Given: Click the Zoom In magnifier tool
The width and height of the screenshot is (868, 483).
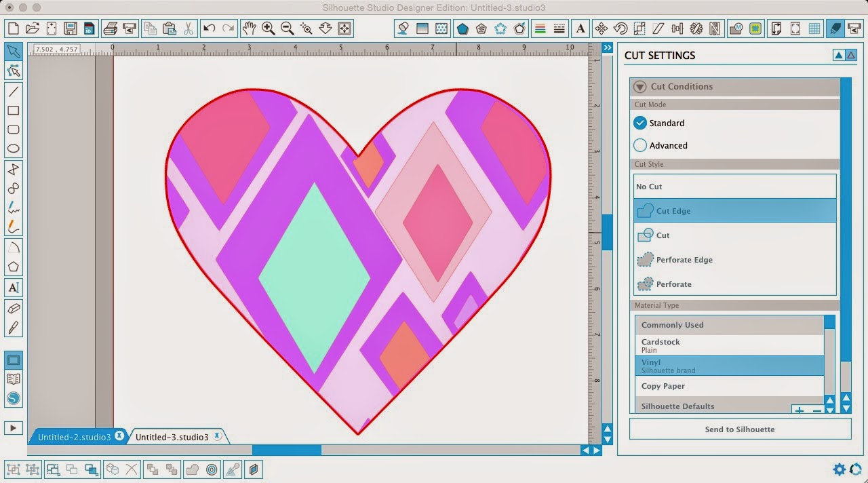Looking at the screenshot, I should pyautogui.click(x=268, y=28).
